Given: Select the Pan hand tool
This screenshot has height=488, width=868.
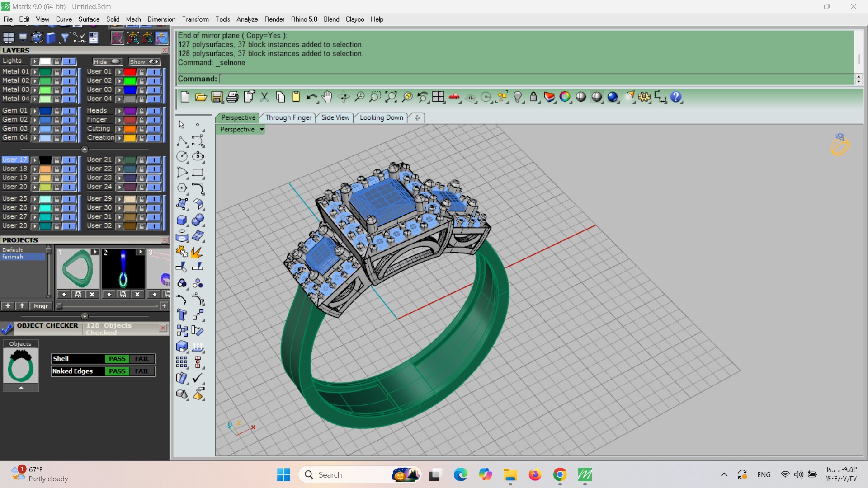Looking at the screenshot, I should [327, 97].
